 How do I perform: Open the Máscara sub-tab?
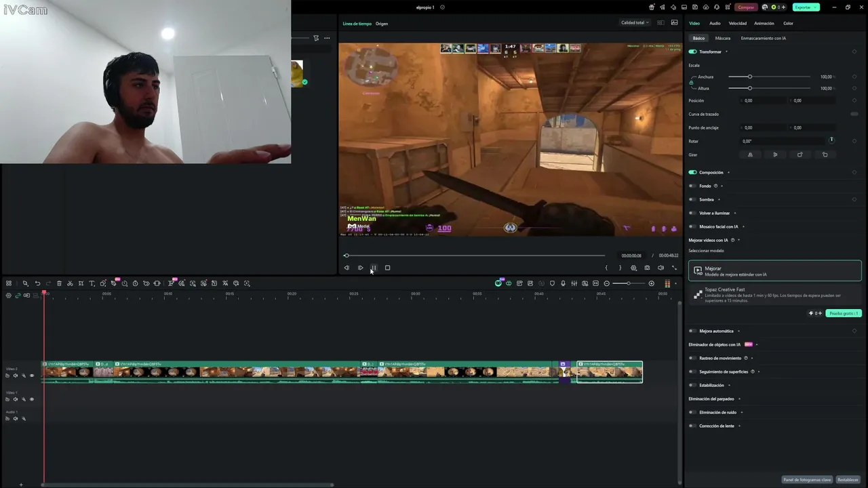point(723,38)
